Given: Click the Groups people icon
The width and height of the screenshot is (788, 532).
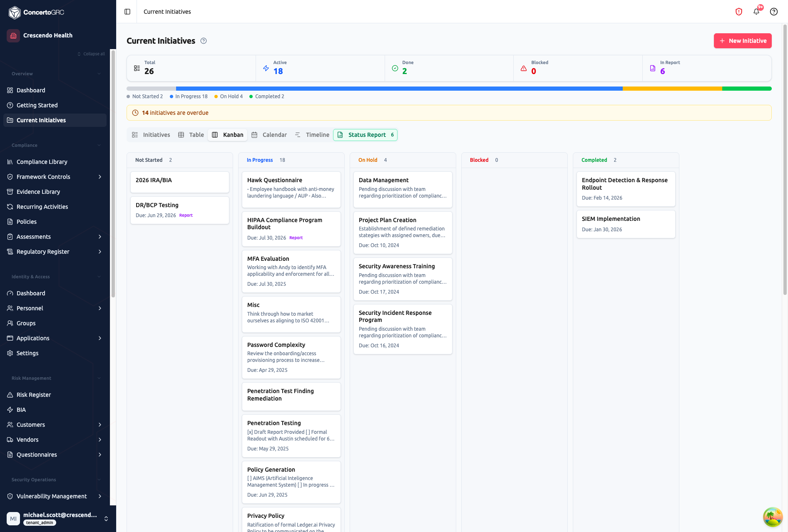Looking at the screenshot, I should 10,323.
